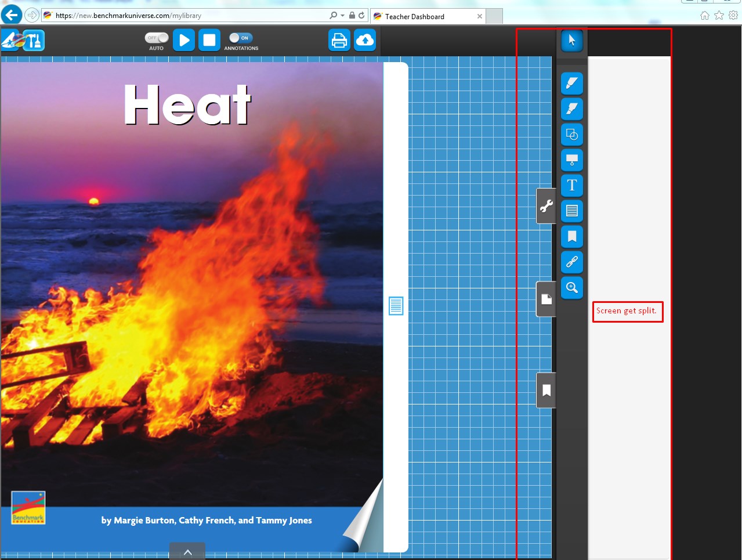The width and height of the screenshot is (742, 560).
Task: Click the Stop button
Action: pyautogui.click(x=209, y=40)
